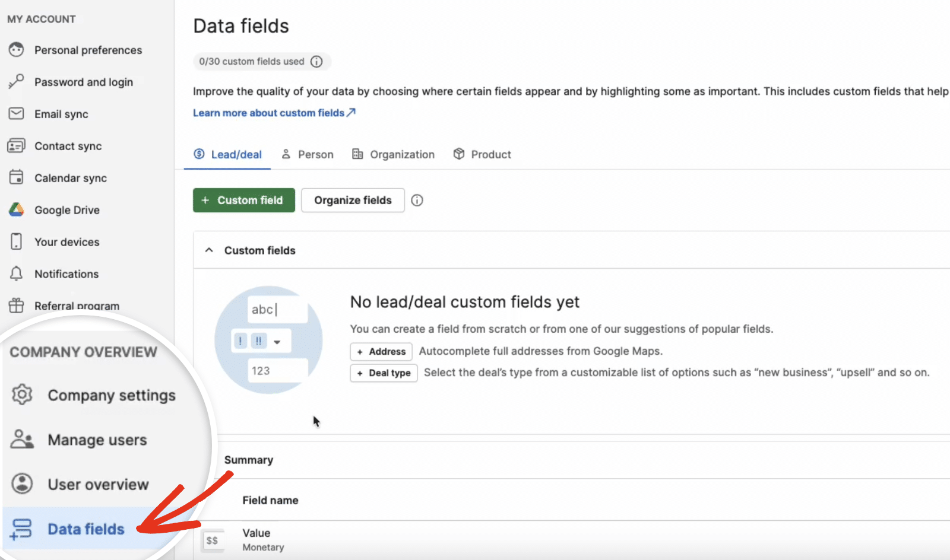Click the Personal preferences face icon
This screenshot has height=560, width=950.
[x=17, y=50]
